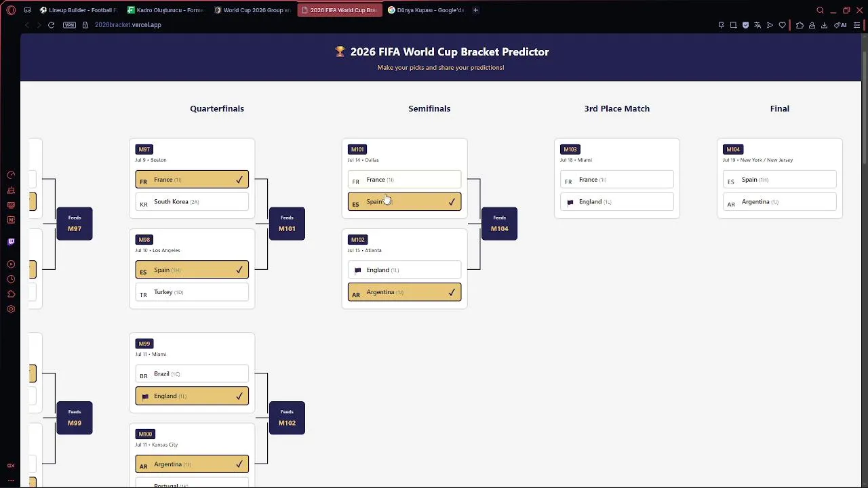Image resolution: width=868 pixels, height=488 pixels.
Task: Click the heart bookmark icon in toolbar
Action: point(782,25)
